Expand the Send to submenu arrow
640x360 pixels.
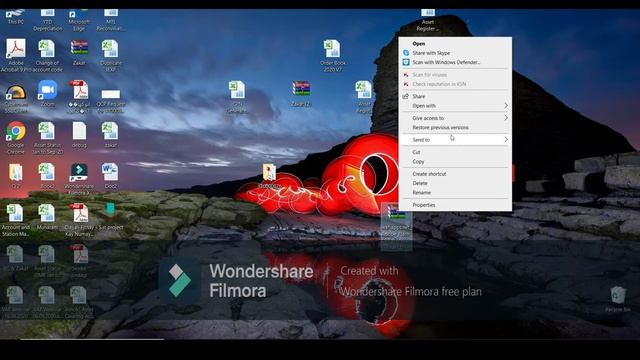click(x=506, y=140)
